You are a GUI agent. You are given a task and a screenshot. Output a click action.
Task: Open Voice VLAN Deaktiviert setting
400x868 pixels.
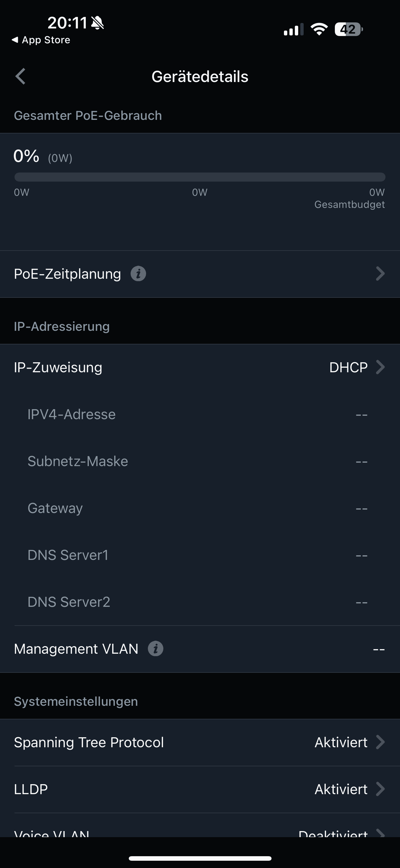(x=341, y=833)
